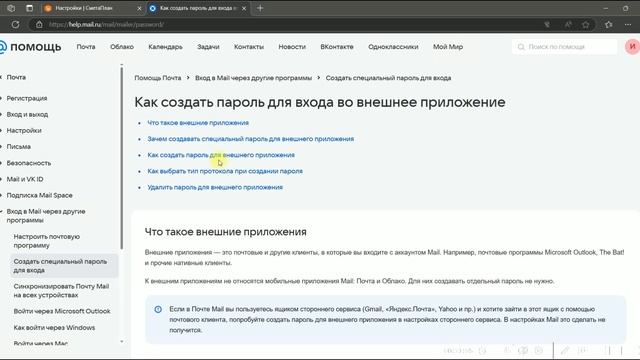Click the help.mail.ru address bar
Viewport: 640px width, 360px height.
[286, 24]
